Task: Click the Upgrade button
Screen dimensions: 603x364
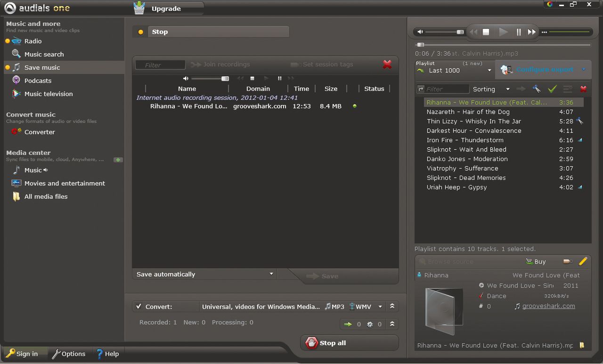Action: click(x=168, y=8)
